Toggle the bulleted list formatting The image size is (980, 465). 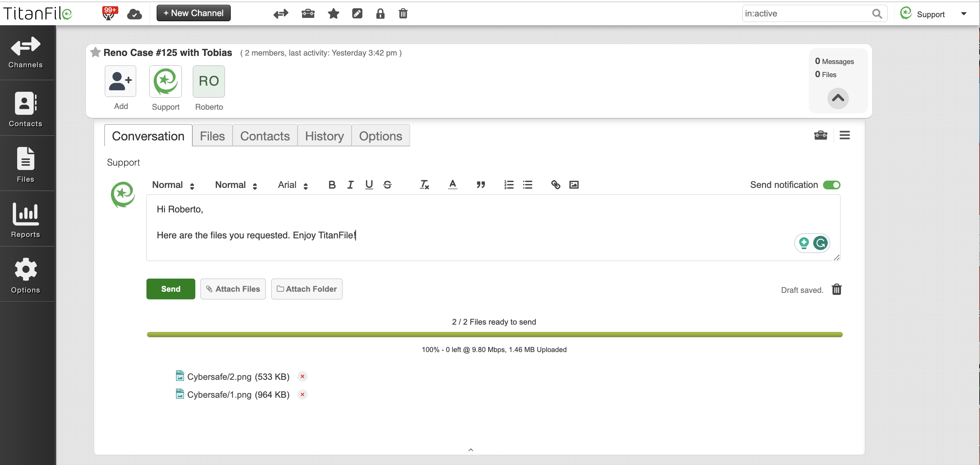coord(528,185)
